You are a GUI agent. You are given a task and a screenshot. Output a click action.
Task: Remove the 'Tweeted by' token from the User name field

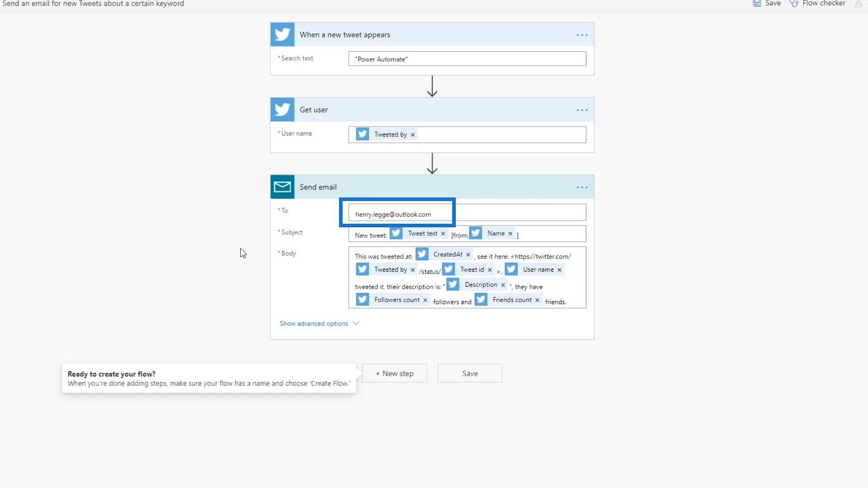(413, 135)
